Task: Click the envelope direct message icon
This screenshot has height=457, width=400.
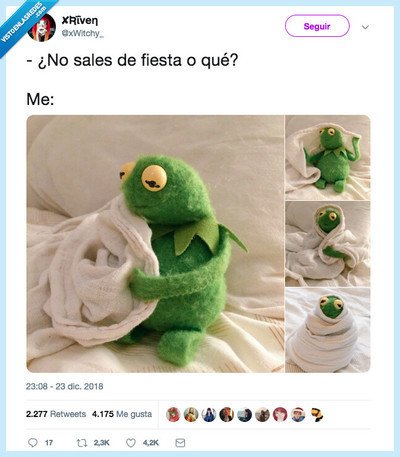Action: point(180,443)
